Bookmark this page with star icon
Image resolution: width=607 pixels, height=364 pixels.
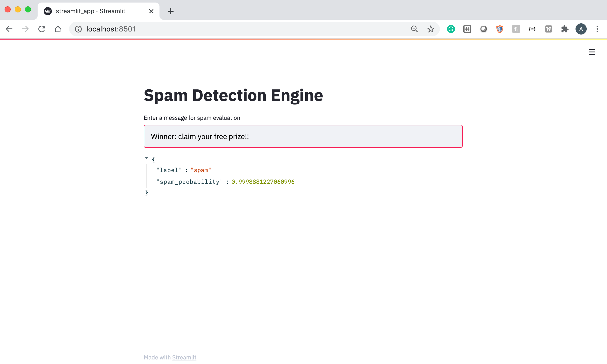click(x=430, y=29)
